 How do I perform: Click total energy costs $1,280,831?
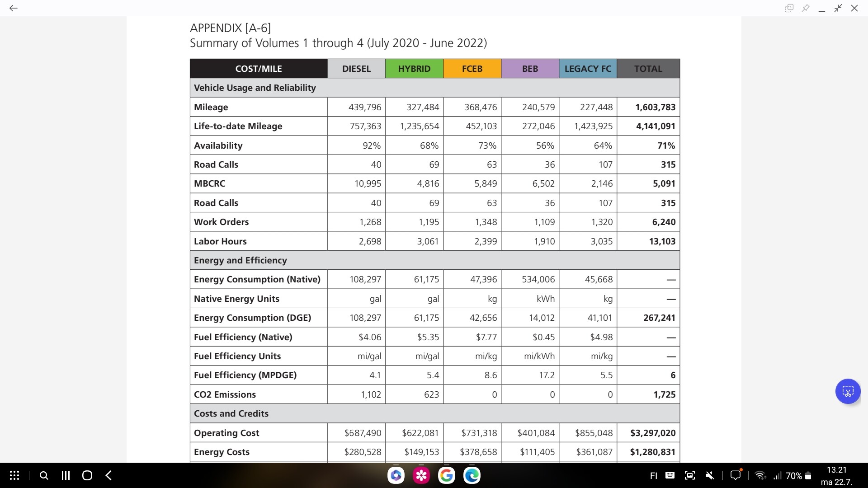point(653,452)
